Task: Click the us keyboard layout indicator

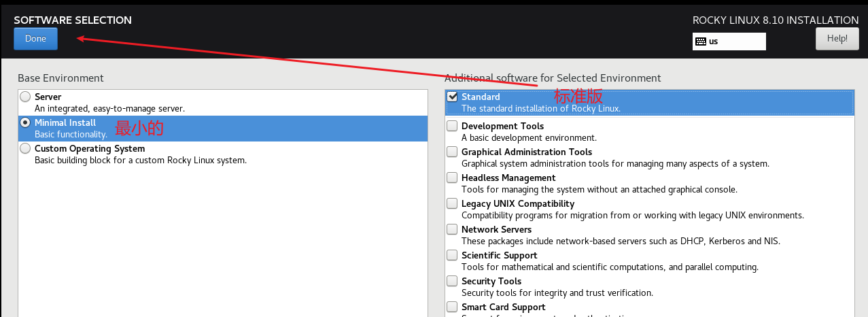Action: 729,41
